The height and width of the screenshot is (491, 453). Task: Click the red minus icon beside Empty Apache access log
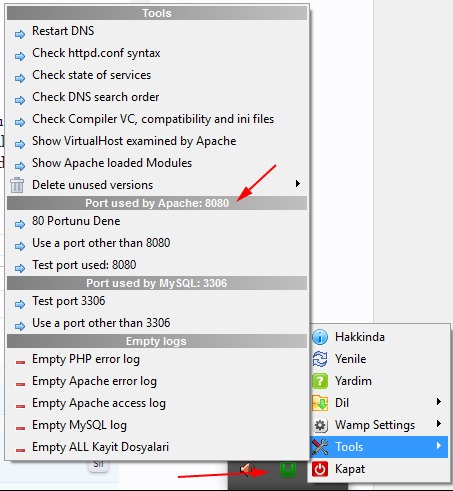tap(20, 406)
